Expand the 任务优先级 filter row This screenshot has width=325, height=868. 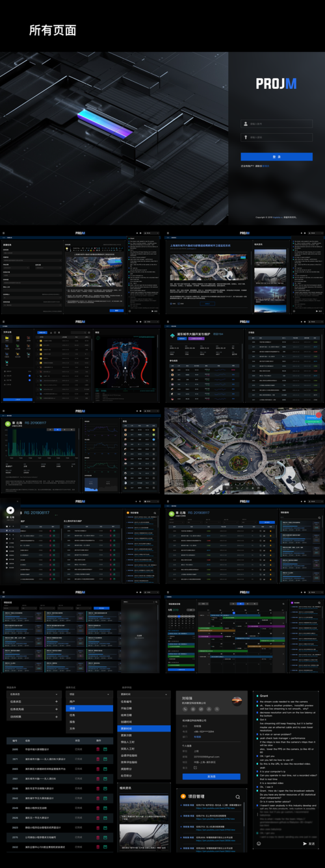(x=34, y=709)
